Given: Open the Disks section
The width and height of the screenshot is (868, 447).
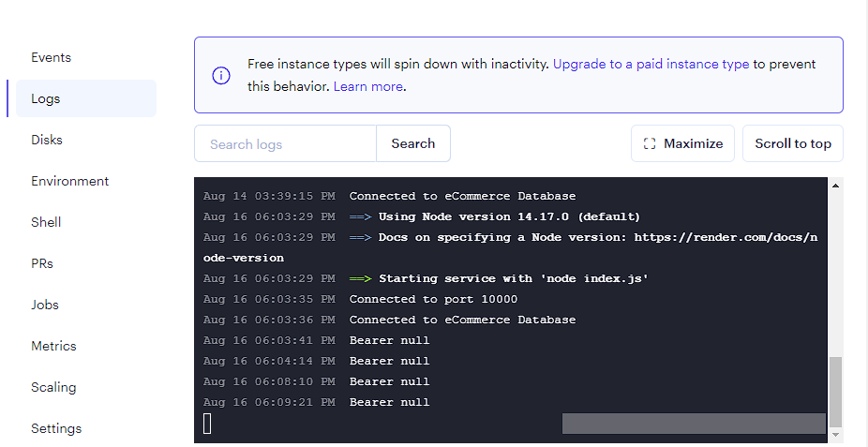Looking at the screenshot, I should click(x=47, y=140).
